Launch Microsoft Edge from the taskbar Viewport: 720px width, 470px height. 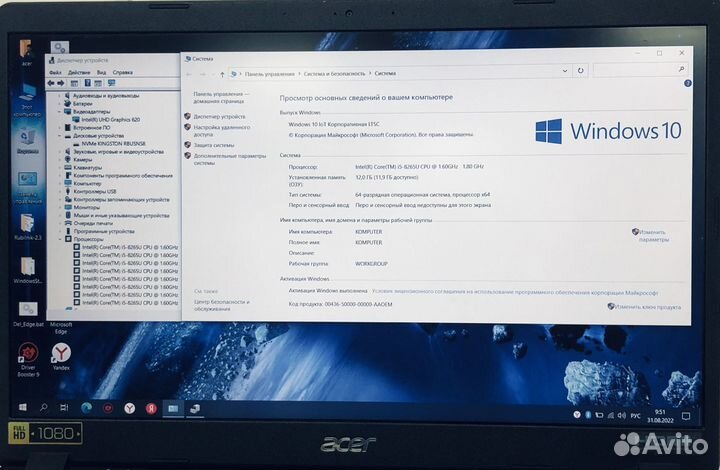pyautogui.click(x=86, y=408)
